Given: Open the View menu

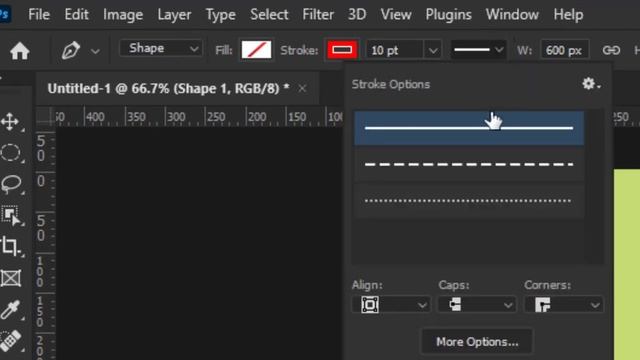Looking at the screenshot, I should pyautogui.click(x=396, y=15).
